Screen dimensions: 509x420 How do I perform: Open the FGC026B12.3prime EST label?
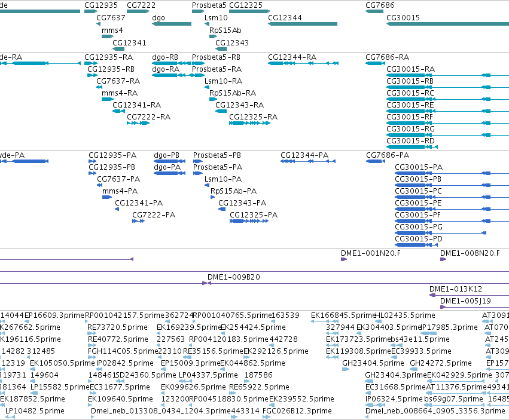pos(297,412)
